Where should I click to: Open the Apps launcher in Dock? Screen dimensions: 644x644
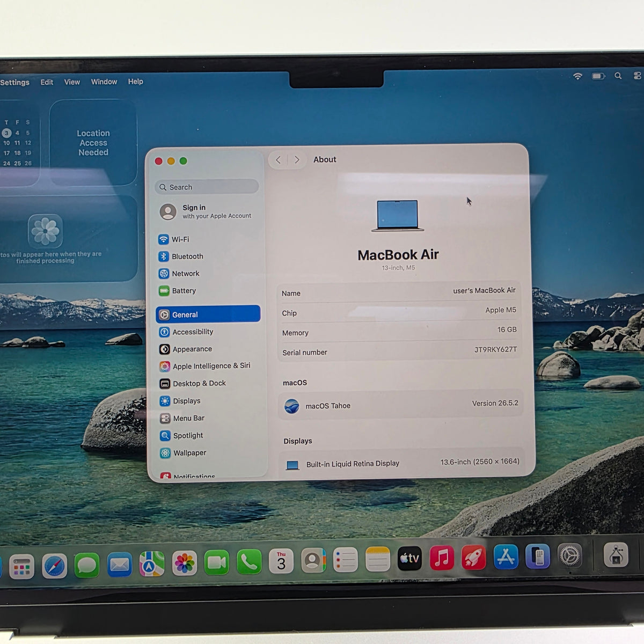pos(21,567)
